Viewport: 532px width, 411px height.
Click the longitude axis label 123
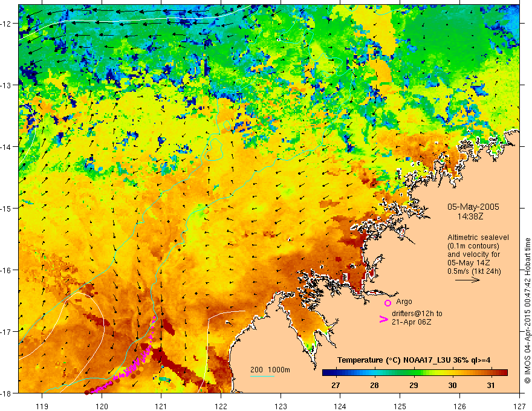281,406
